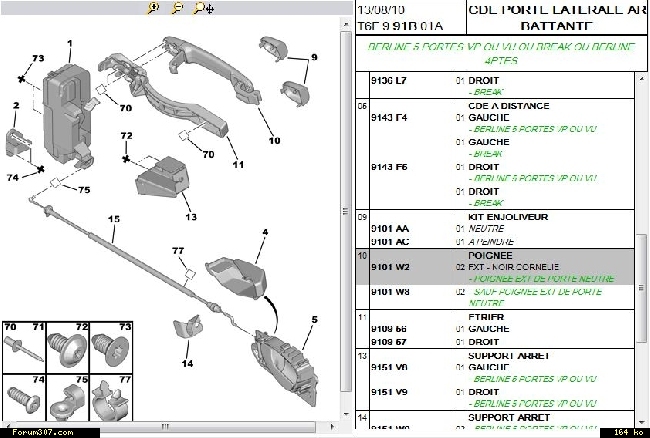This screenshot has width=650, height=438.
Task: Click the POIGNEE heading in row 10
Action: 490,255
